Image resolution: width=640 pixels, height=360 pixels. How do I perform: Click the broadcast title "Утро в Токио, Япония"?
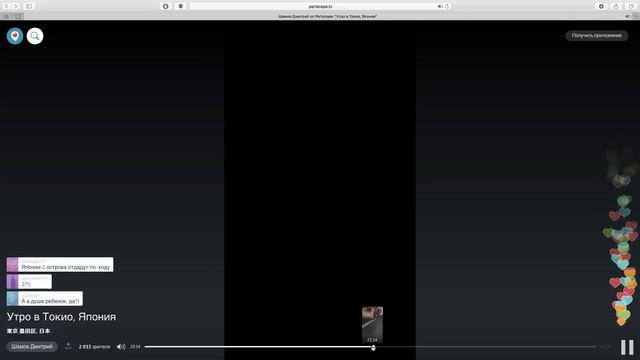pos(61,317)
